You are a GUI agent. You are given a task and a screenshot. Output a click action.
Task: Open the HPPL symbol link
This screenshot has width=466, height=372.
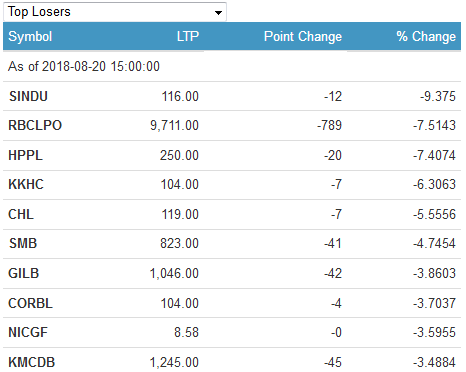coord(25,155)
